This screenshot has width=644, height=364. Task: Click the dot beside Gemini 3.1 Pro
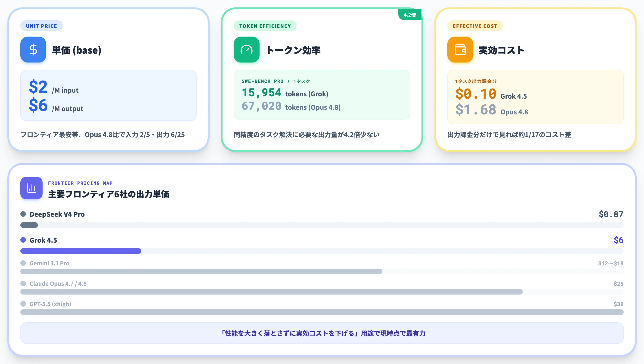point(23,263)
